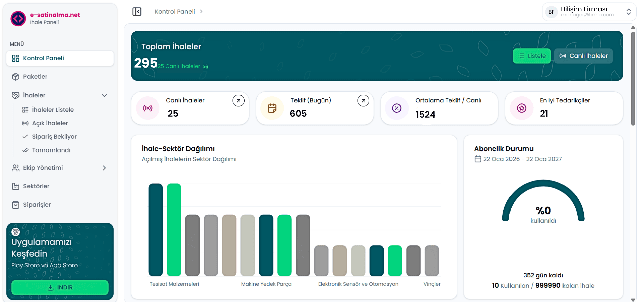The width and height of the screenshot is (644, 302).
Task: Click the Canlı İhaleler broadcast icon
Action: pyautogui.click(x=148, y=108)
